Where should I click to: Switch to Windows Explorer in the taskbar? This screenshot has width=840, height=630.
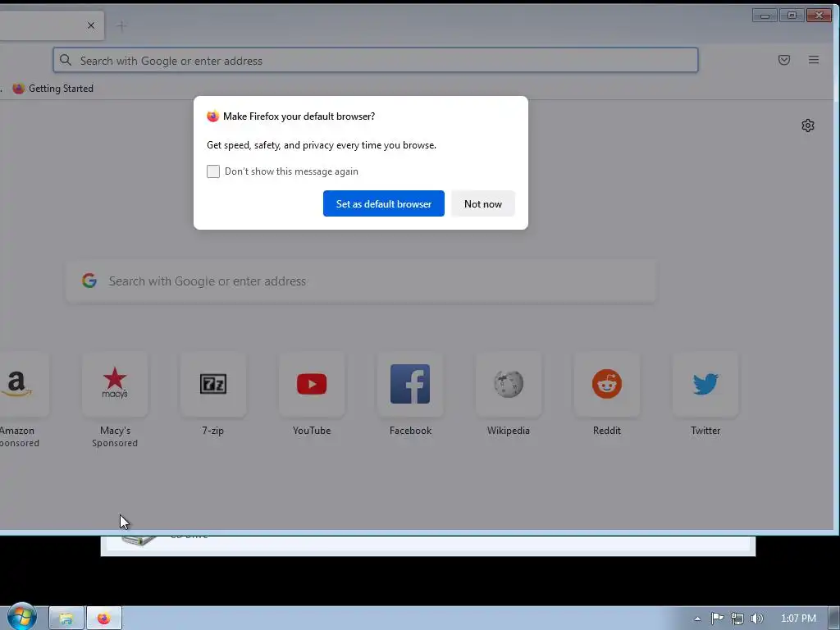click(x=66, y=619)
